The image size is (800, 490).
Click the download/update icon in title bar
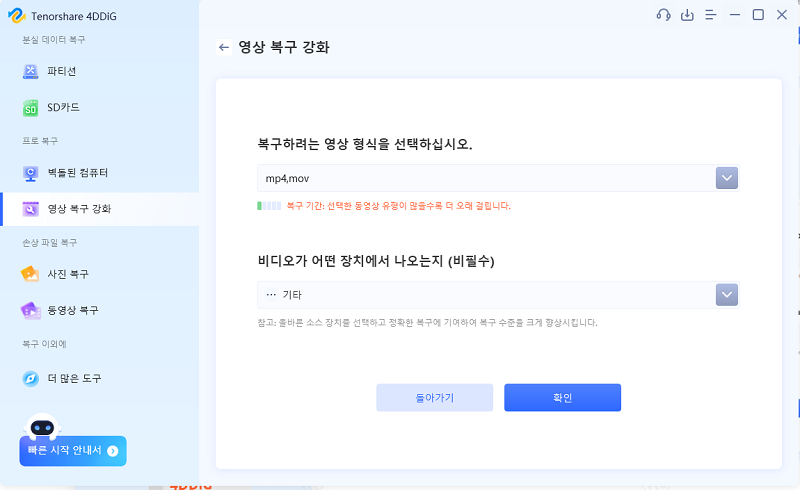687,15
